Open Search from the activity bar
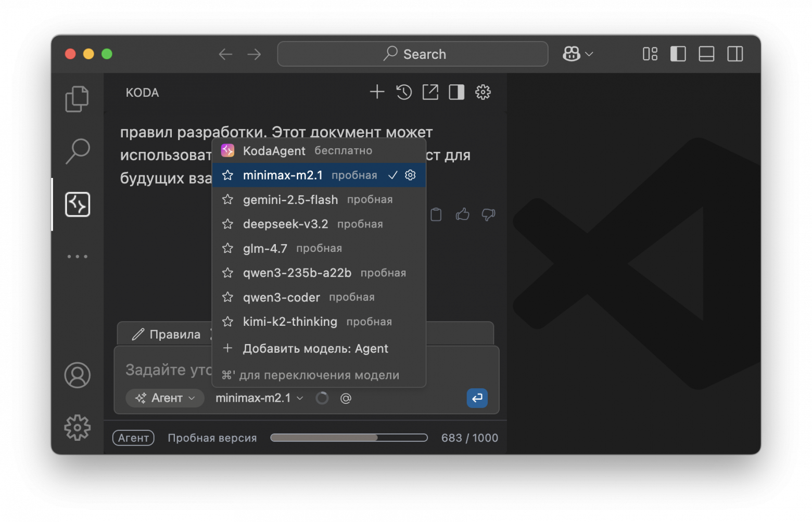Image resolution: width=812 pixels, height=522 pixels. pyautogui.click(x=77, y=151)
